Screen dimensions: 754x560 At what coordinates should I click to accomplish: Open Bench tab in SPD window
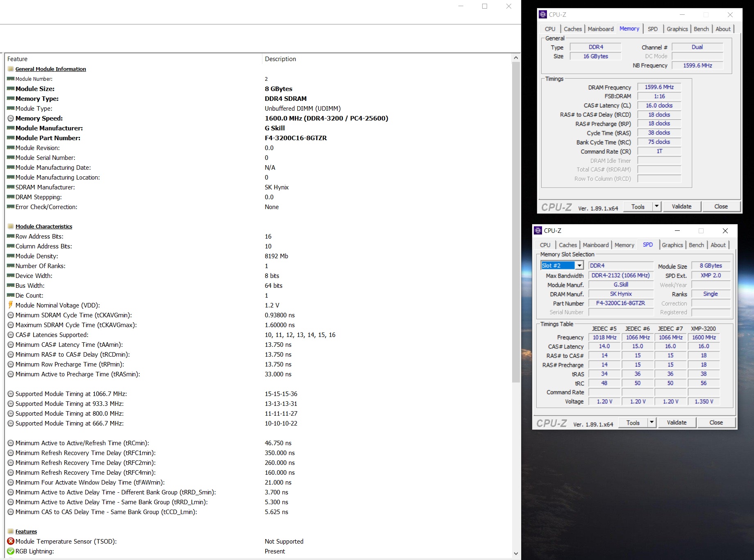click(696, 245)
